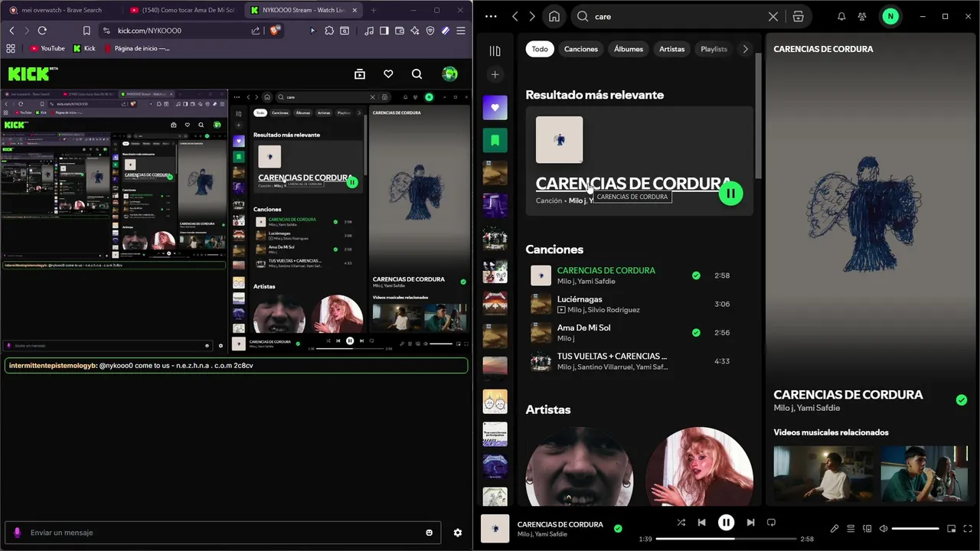Reload the Kick page in browser

point(42,31)
